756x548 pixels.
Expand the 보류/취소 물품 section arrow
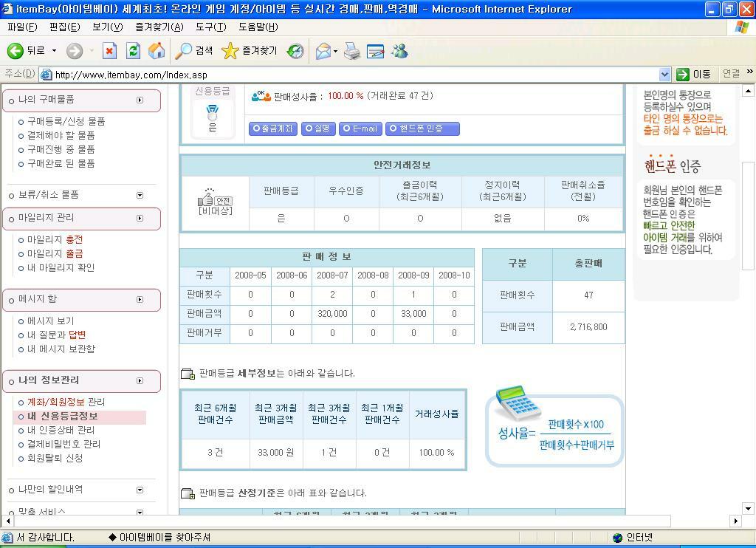[x=140, y=196]
